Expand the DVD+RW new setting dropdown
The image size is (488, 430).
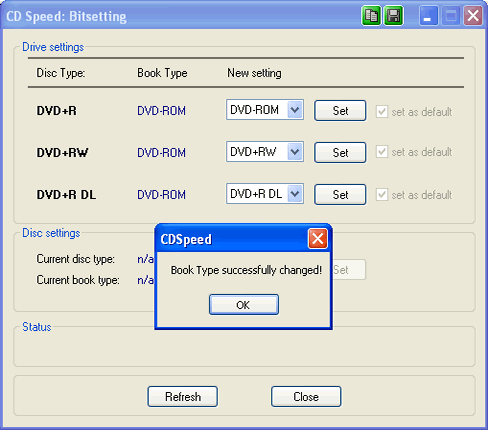(295, 152)
